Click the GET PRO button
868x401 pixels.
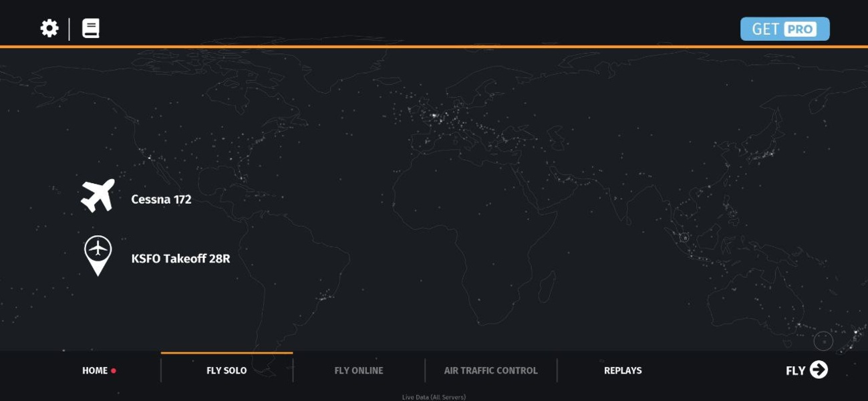pos(784,29)
